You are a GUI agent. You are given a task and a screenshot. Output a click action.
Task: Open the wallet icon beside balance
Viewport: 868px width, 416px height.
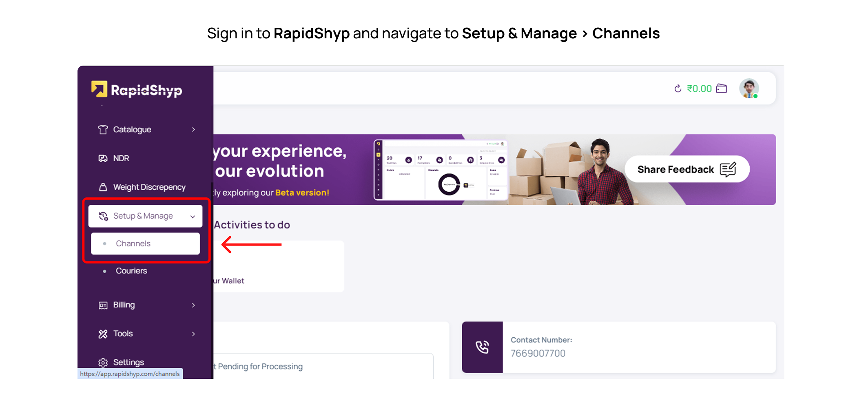[722, 89]
